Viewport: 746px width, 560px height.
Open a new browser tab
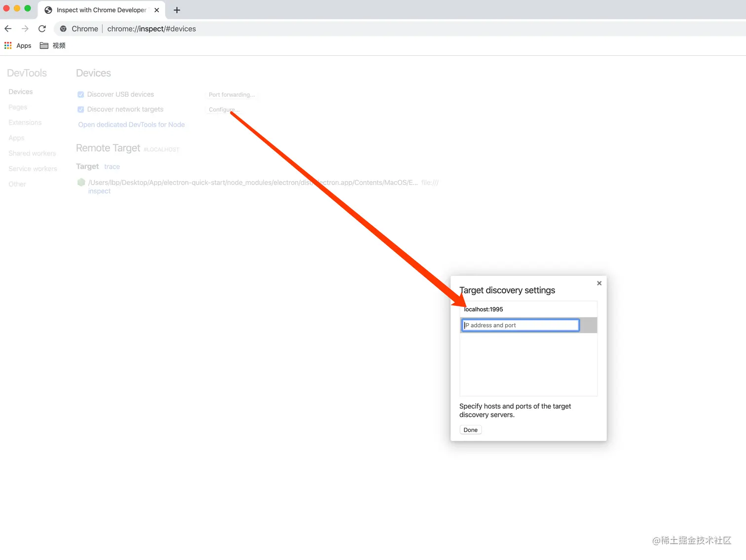177,10
